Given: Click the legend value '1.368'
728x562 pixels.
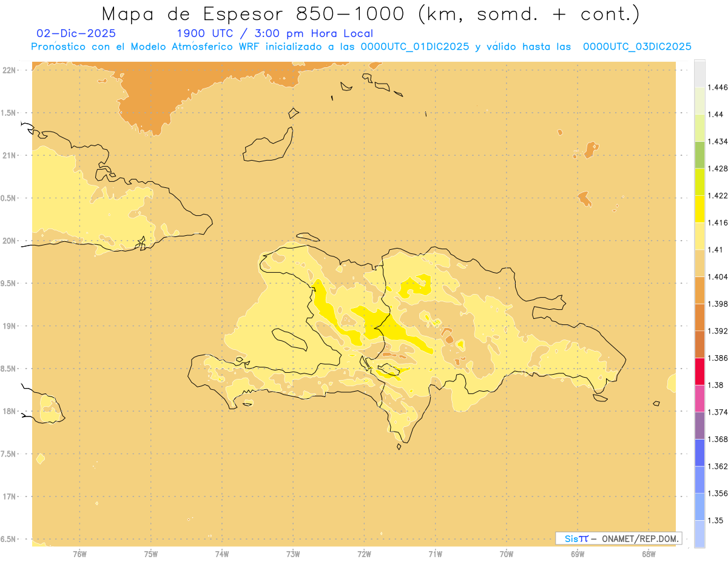Looking at the screenshot, I should 718,439.
